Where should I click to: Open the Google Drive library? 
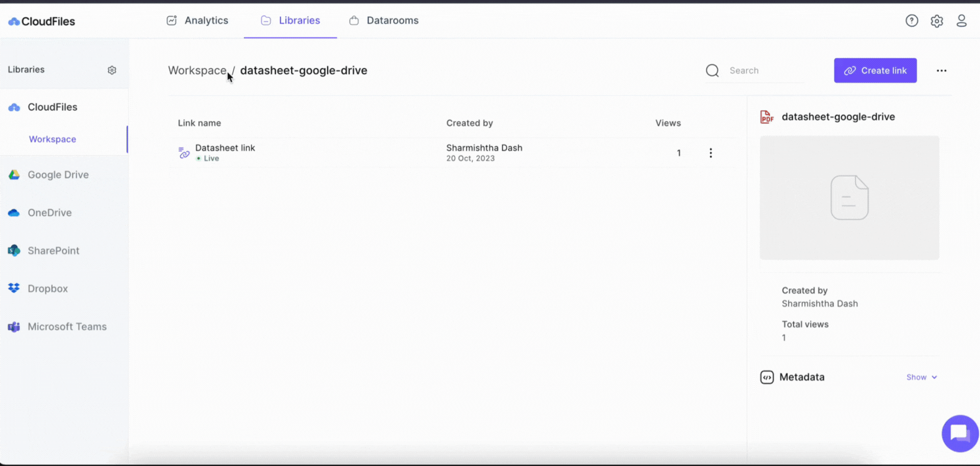pyautogui.click(x=13, y=174)
